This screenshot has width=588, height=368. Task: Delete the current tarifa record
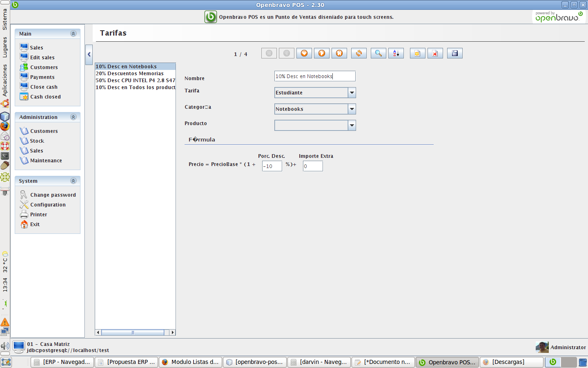pyautogui.click(x=435, y=53)
